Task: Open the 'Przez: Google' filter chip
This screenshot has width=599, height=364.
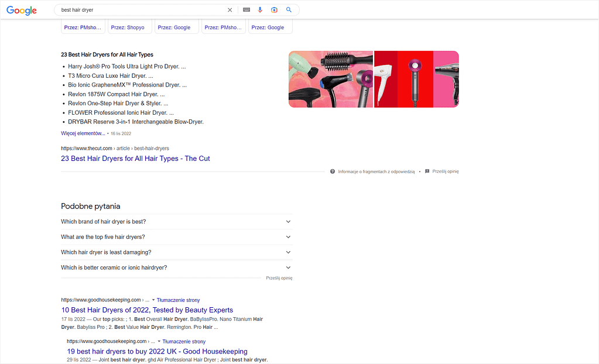Action: click(176, 26)
